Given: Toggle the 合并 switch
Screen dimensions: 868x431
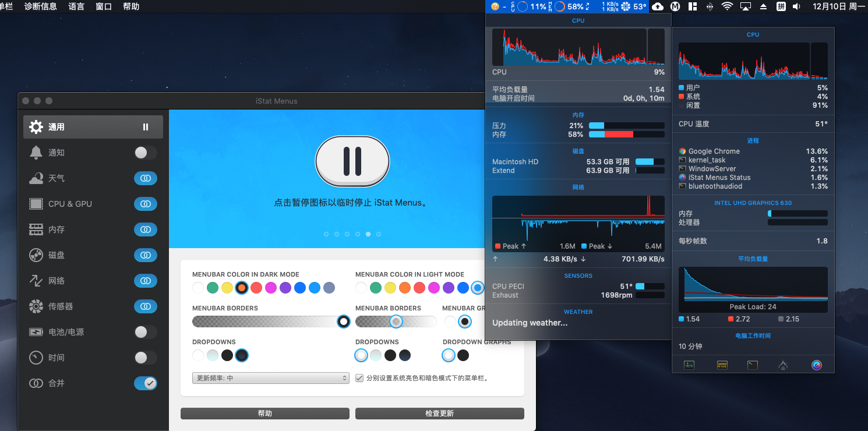Looking at the screenshot, I should point(146,383).
